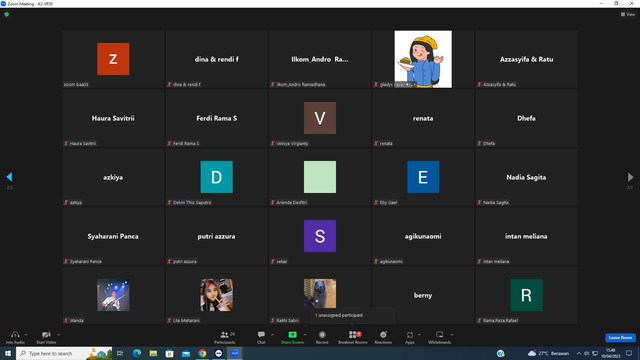This screenshot has width=640, height=360.
Task: Select the putri azzura tile
Action: [216, 236]
